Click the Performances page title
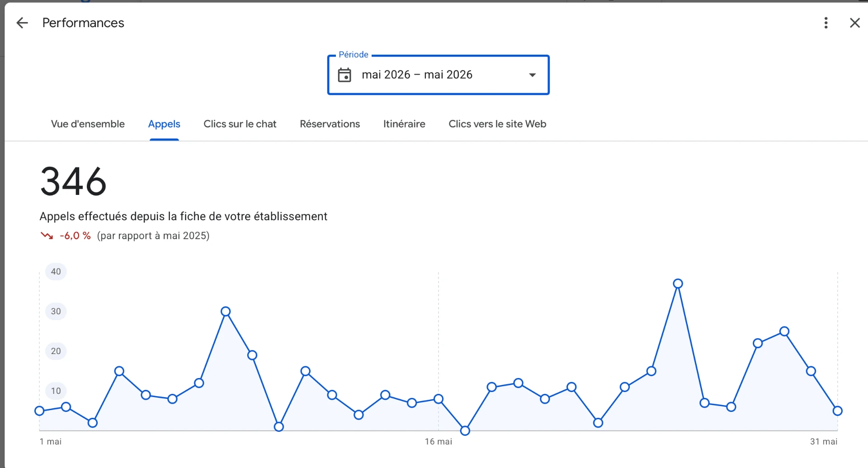Image resolution: width=868 pixels, height=468 pixels. [83, 23]
